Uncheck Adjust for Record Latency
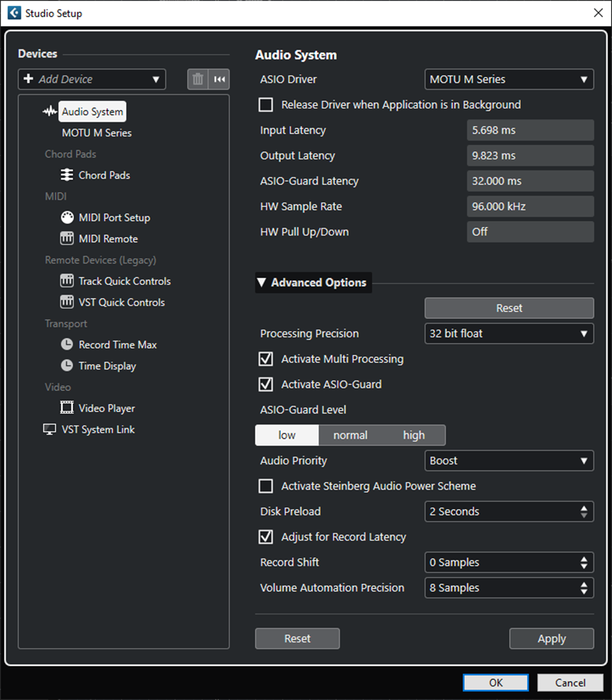 (266, 537)
